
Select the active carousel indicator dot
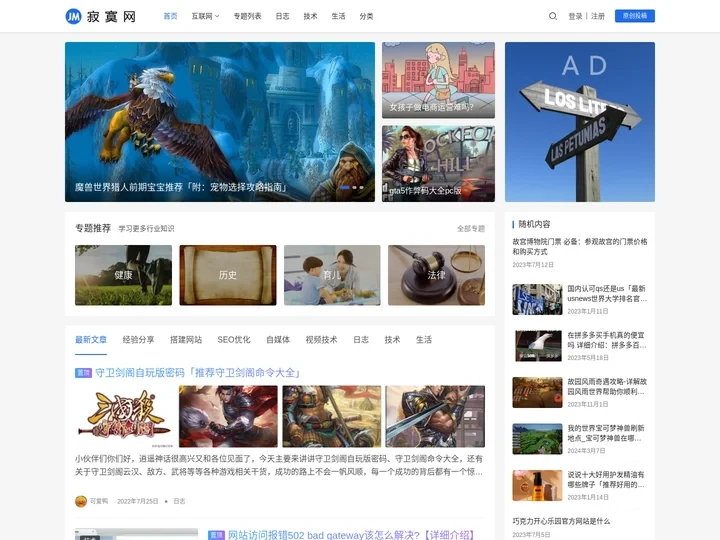click(345, 187)
